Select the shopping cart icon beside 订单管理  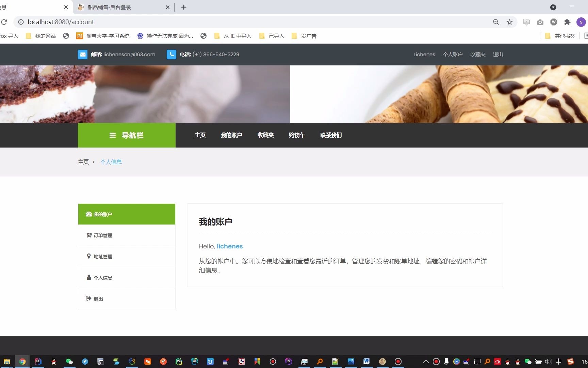[x=89, y=235]
